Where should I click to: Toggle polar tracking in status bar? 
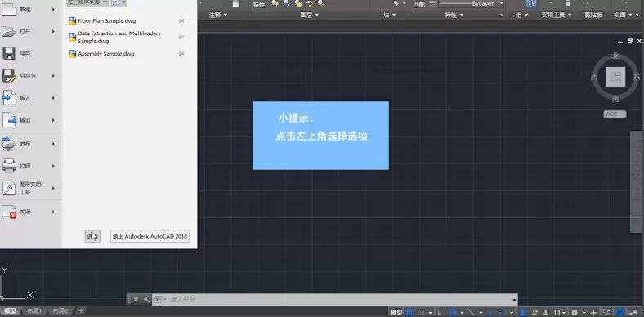point(453,313)
